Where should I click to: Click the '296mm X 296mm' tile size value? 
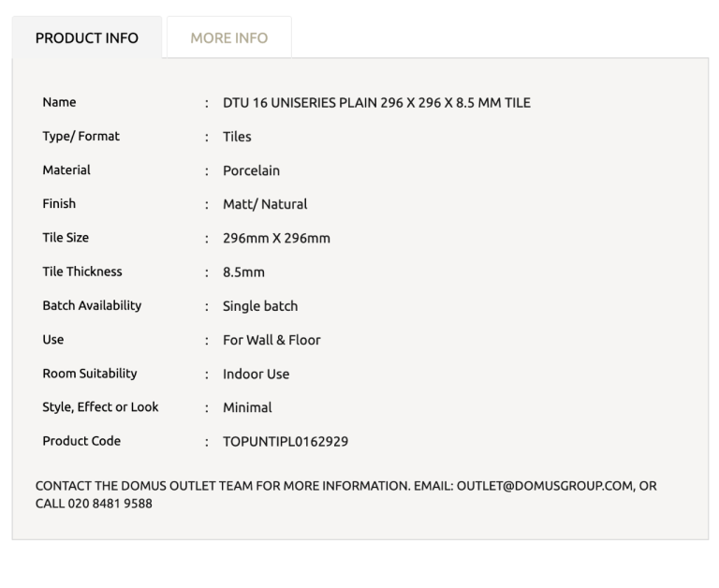coord(276,239)
